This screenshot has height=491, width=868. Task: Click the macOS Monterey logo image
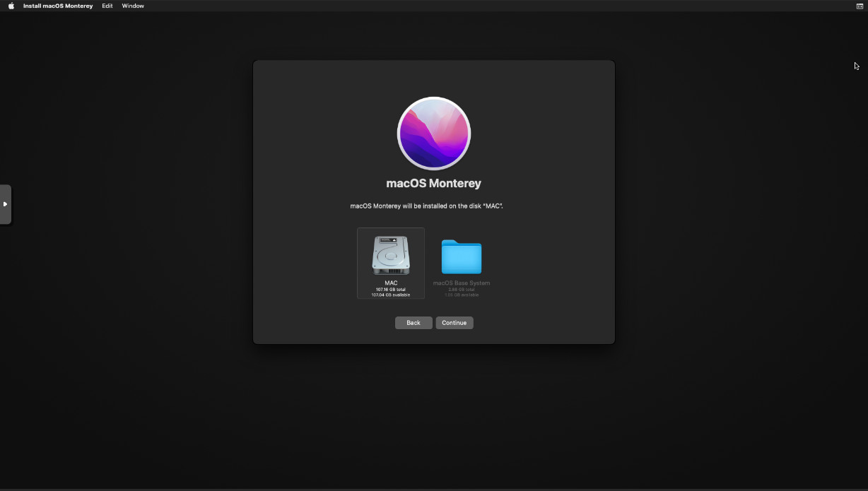point(433,134)
